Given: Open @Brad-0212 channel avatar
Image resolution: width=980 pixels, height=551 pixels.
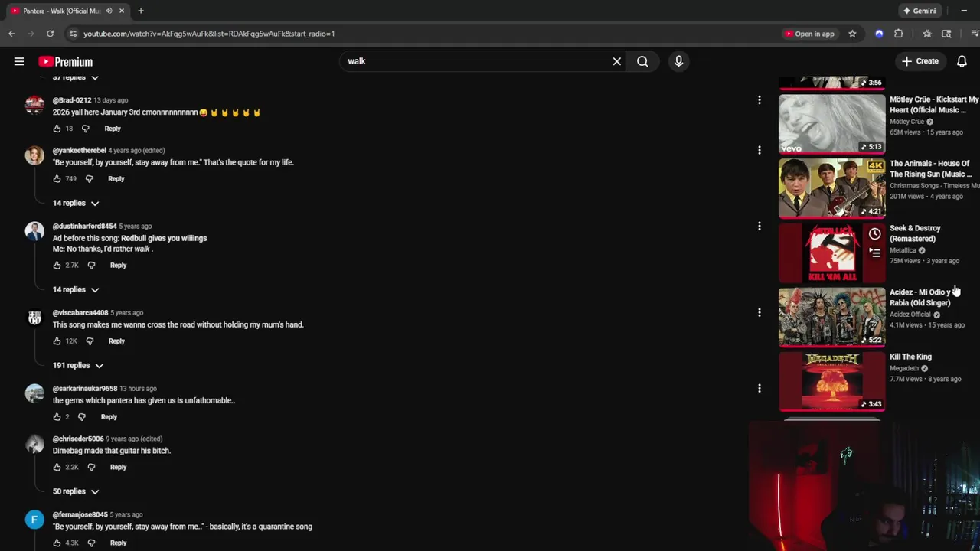Looking at the screenshot, I should coord(34,105).
